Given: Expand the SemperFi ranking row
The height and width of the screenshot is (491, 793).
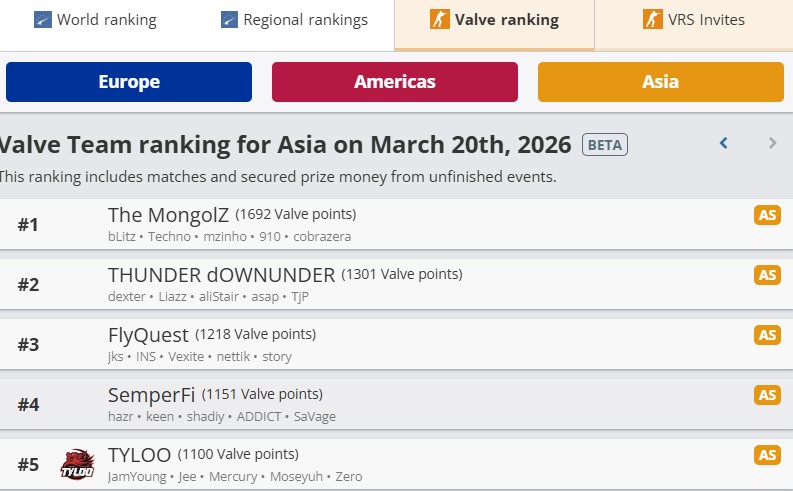Looking at the screenshot, I should click(400, 404).
